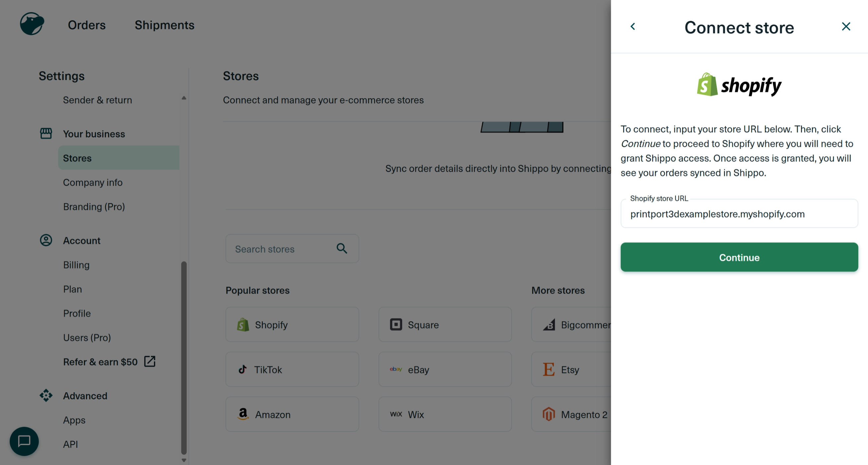Click the Popular stores heading
Image resolution: width=868 pixels, height=465 pixels.
pos(257,290)
